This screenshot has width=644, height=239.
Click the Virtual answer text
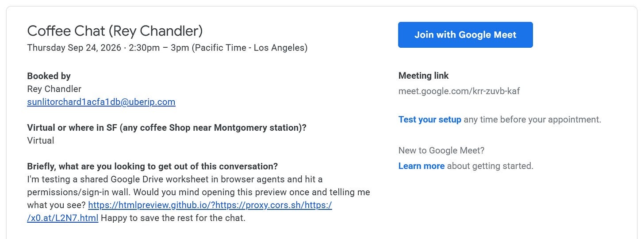click(41, 140)
